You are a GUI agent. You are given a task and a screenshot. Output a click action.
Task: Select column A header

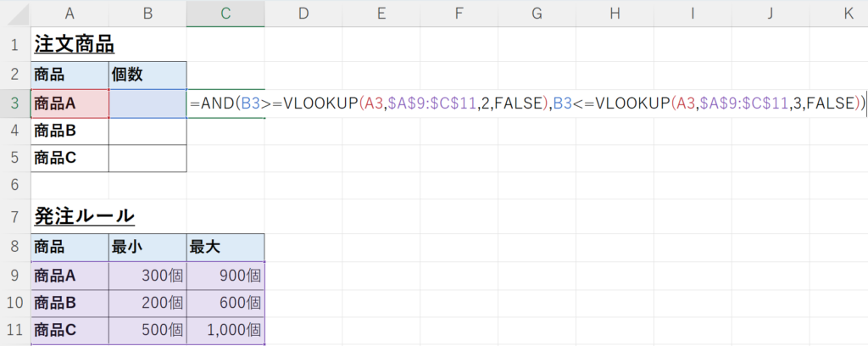[70, 14]
